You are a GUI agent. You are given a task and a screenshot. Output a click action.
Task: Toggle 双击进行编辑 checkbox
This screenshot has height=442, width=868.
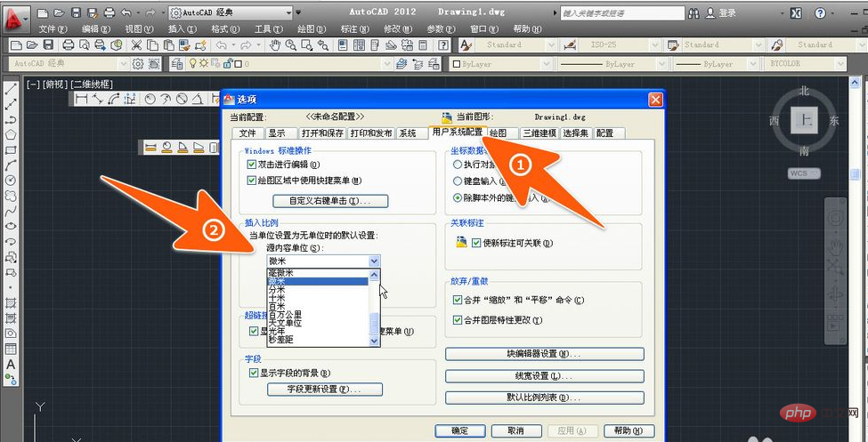(253, 165)
